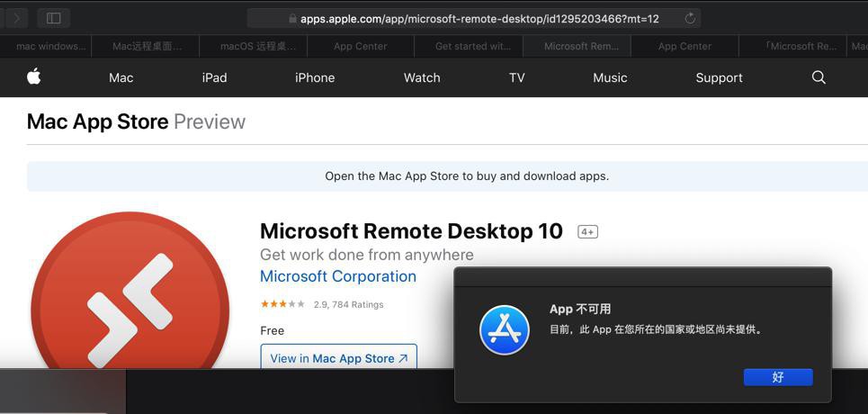Open the Mac navigation item
Screen dimensions: 868x414
(x=121, y=77)
